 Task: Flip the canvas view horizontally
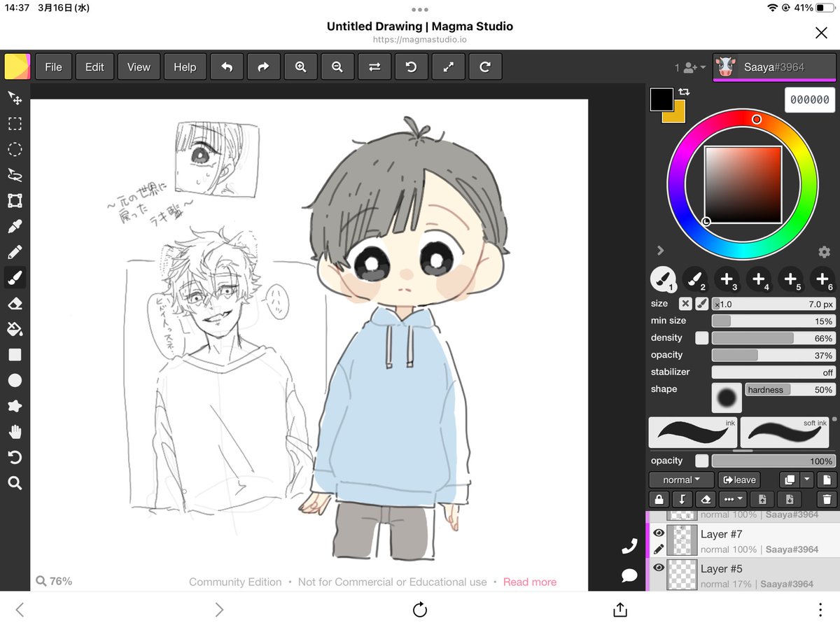point(374,67)
